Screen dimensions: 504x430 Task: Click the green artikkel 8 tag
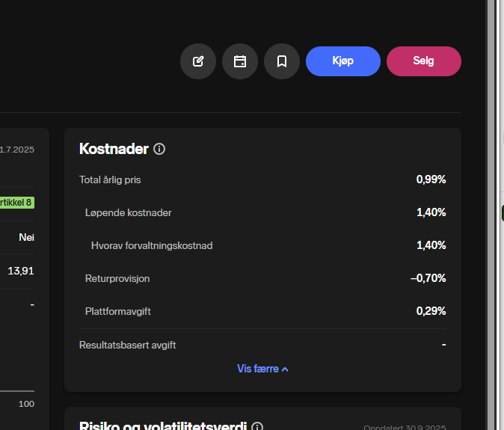17,203
